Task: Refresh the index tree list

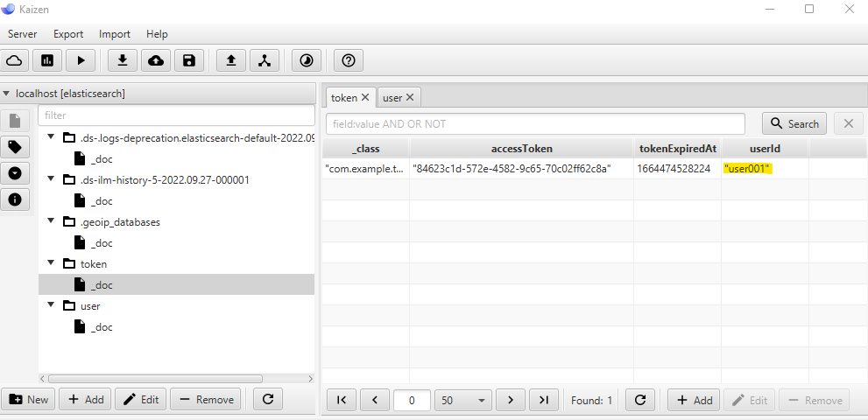Action: [x=268, y=400]
